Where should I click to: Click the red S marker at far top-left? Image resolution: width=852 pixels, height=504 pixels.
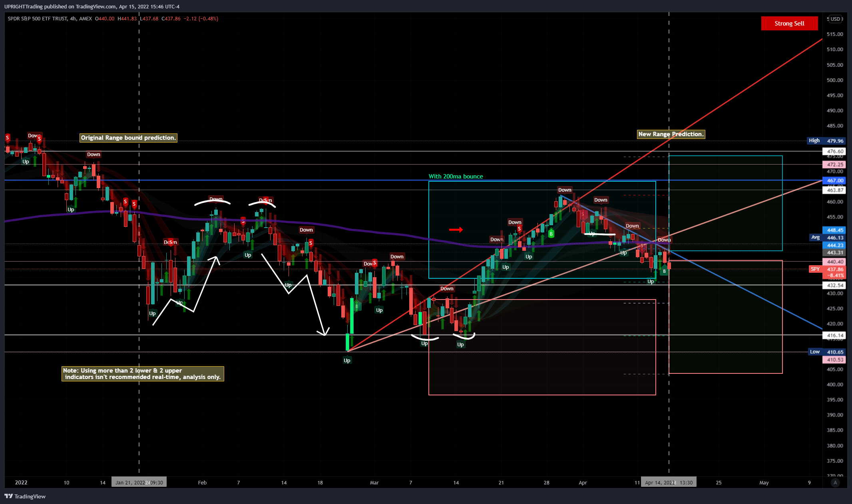coord(7,138)
